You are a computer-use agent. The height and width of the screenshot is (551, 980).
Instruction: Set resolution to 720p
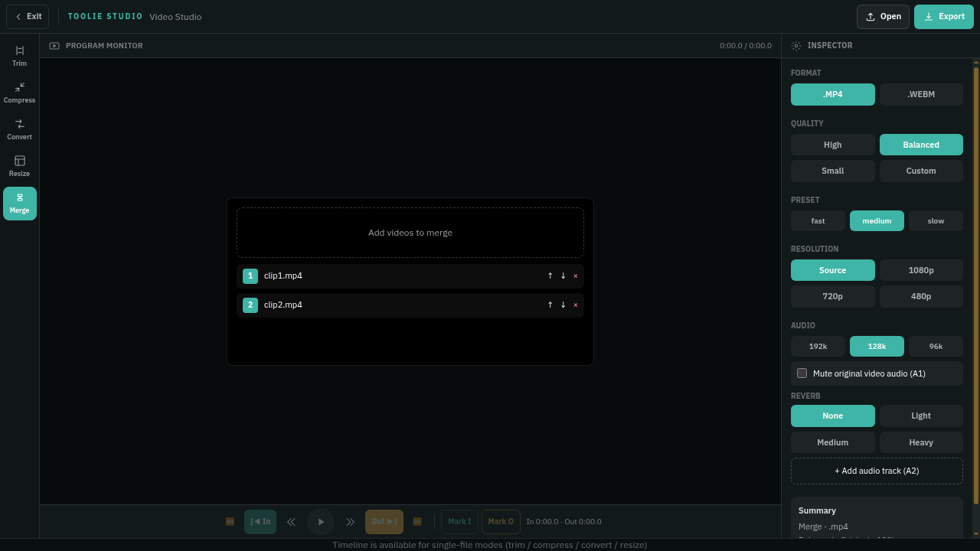click(833, 296)
